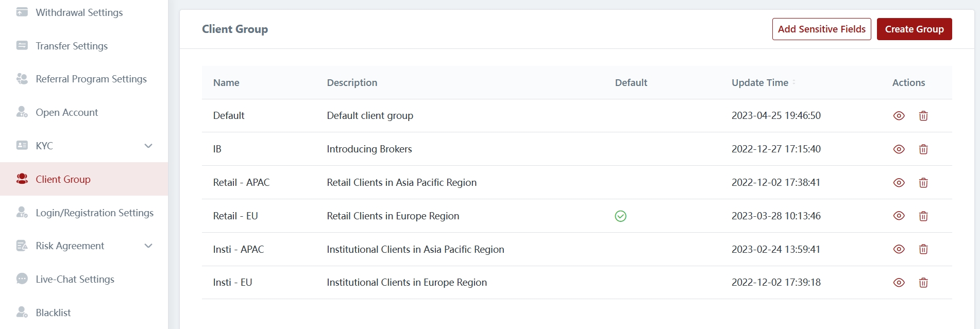Sort table by Update Time
The width and height of the screenshot is (980, 329).
[793, 82]
